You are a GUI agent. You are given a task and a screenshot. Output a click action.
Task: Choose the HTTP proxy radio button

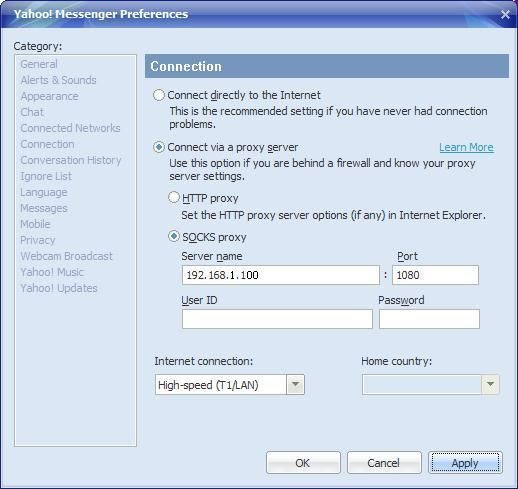(174, 197)
